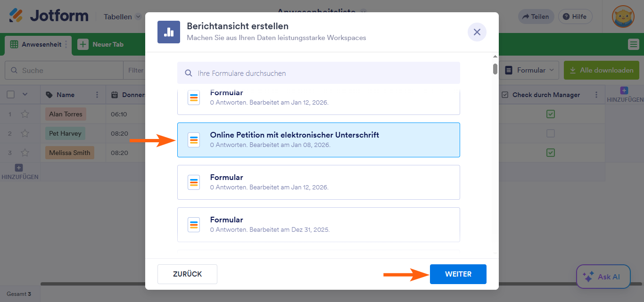644x302 pixels.
Task: Click the Alle downloaden button
Action: (x=601, y=69)
